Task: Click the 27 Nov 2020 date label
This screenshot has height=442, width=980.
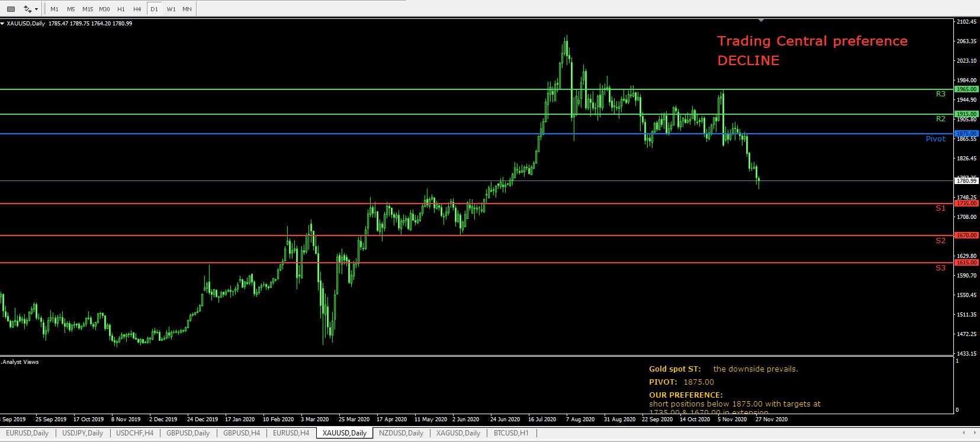Action: [772, 420]
